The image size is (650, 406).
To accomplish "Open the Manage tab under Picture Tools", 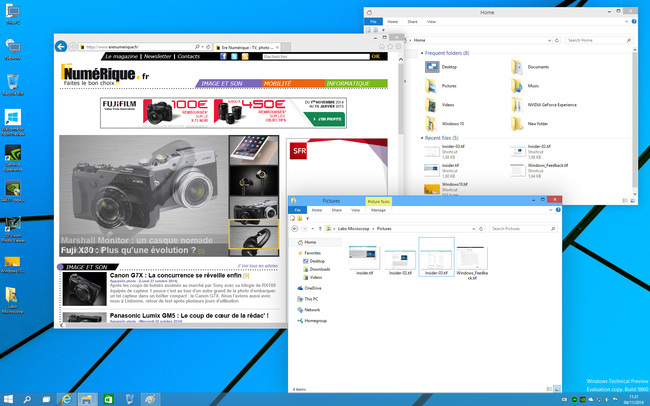I will 378,210.
